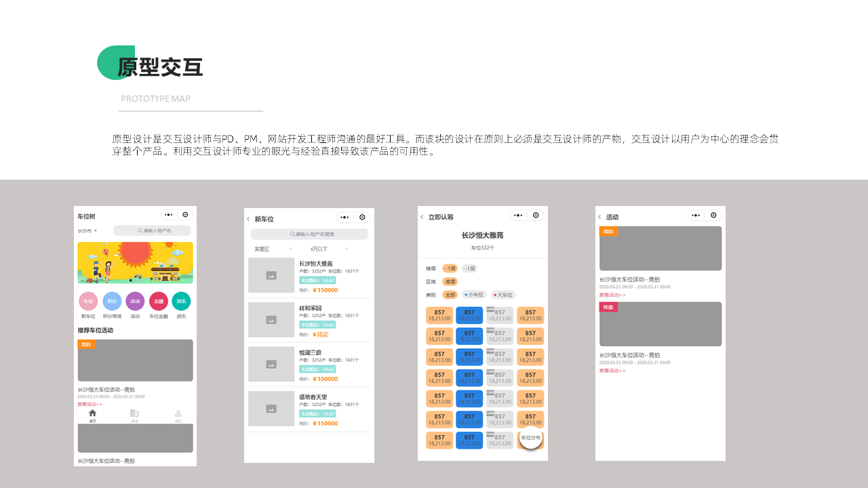Tap the purple 活动 circle icon
Viewport: 868px width, 488px height.
click(135, 301)
